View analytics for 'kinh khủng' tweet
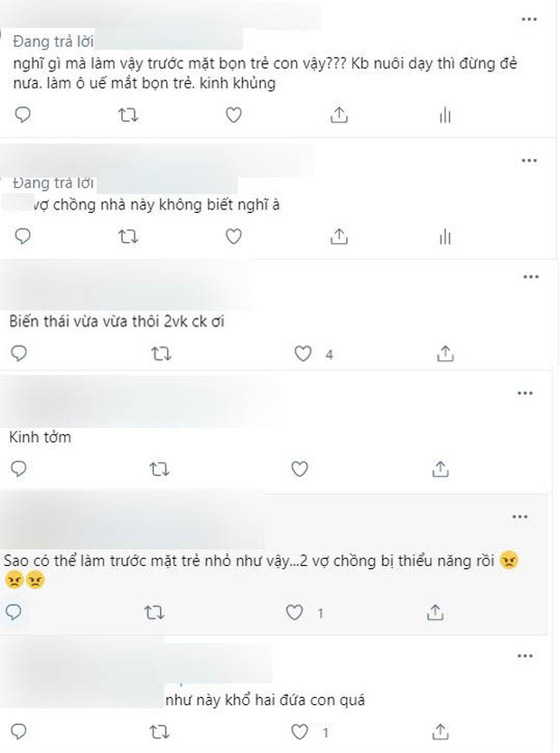This screenshot has height=753, width=560. pyautogui.click(x=445, y=115)
